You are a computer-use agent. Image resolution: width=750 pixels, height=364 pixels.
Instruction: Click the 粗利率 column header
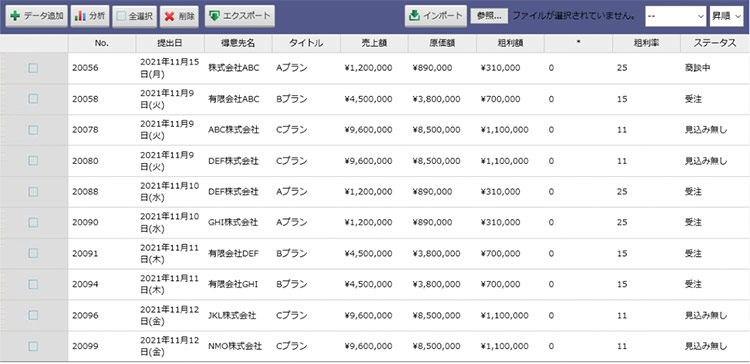(x=646, y=43)
